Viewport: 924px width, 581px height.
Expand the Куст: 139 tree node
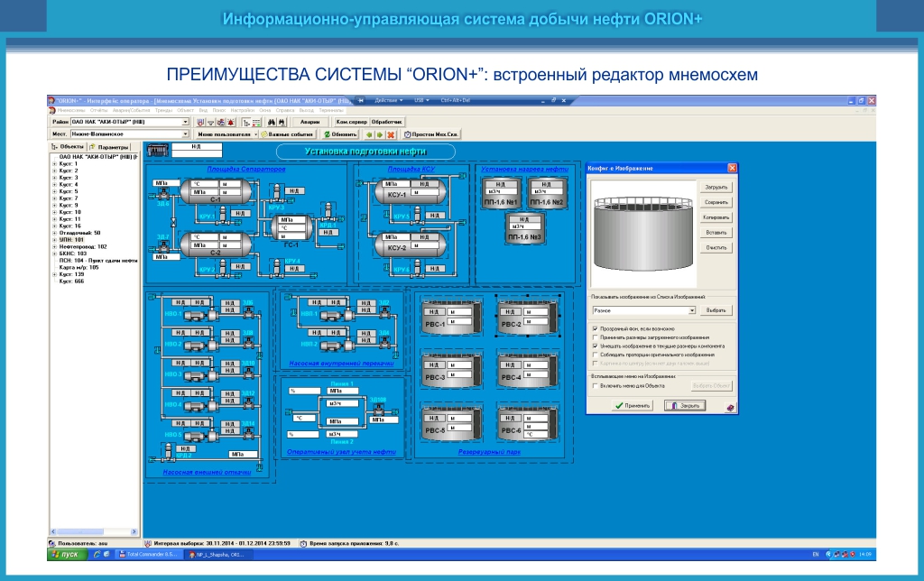tap(54, 274)
